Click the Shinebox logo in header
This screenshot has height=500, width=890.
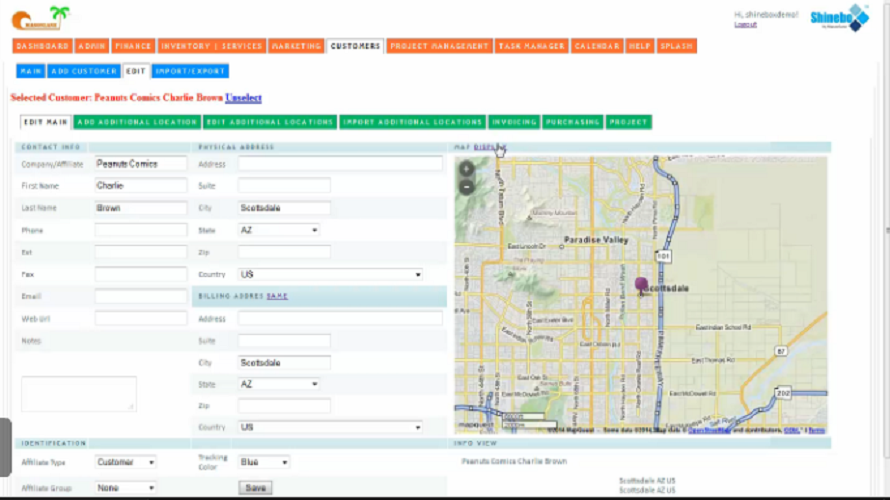coord(839,18)
